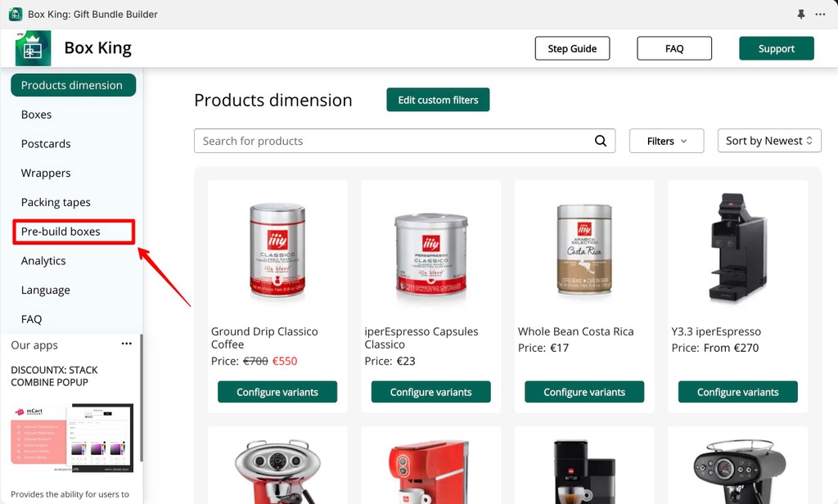Viewport: 838px width, 504px height.
Task: Click the iperEspresso Capsules Classico title
Action: click(421, 338)
